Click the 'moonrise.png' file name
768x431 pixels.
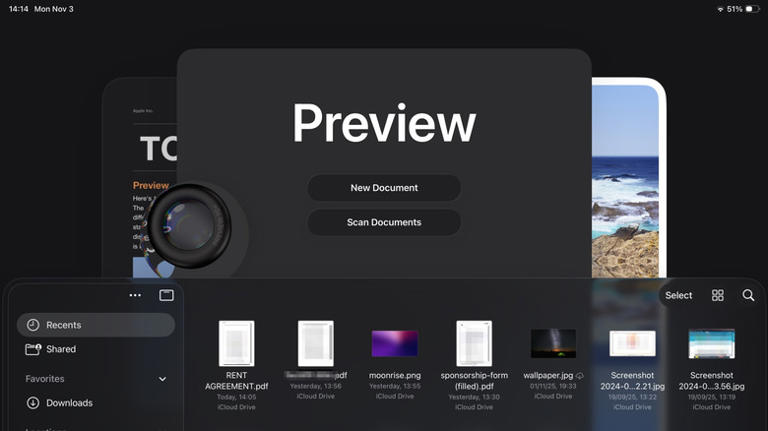pos(395,375)
